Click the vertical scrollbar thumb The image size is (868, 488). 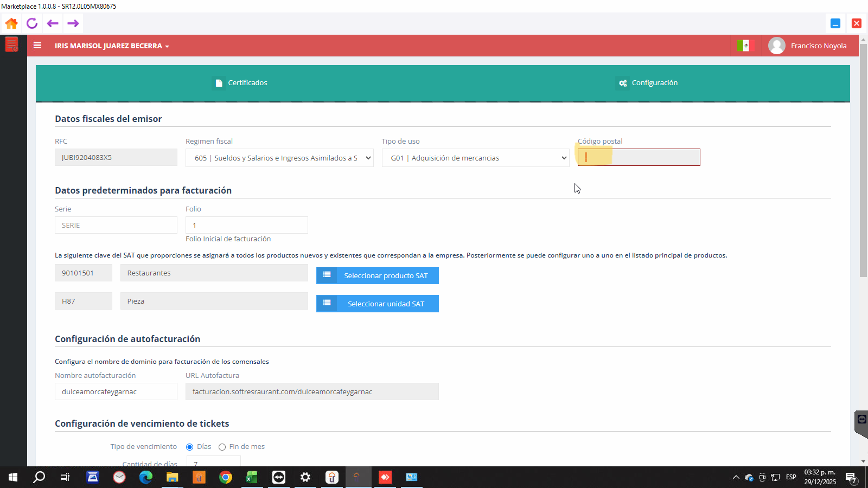coord(863,160)
